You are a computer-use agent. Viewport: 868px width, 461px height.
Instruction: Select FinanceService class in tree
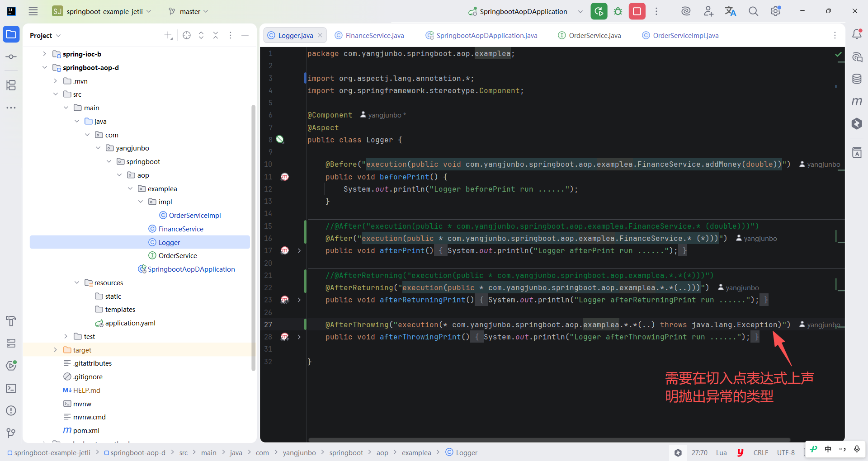click(x=181, y=229)
